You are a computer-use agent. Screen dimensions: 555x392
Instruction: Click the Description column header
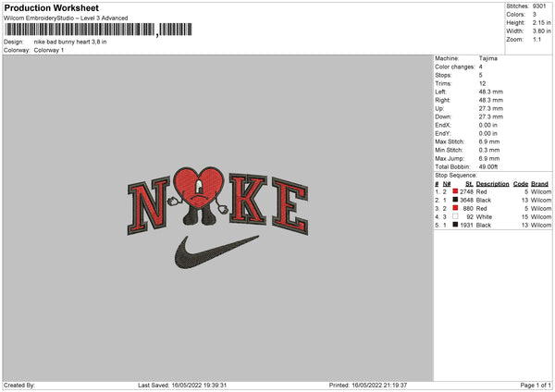click(492, 184)
